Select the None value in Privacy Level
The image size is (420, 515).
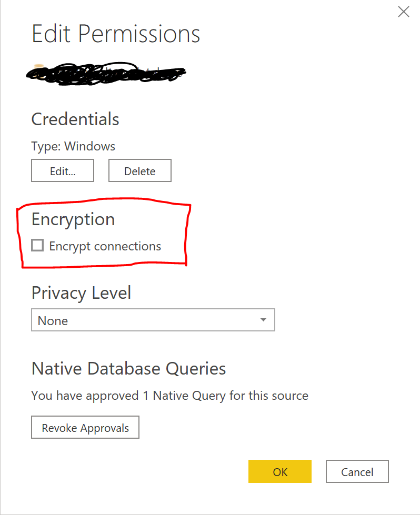pyautogui.click(x=53, y=320)
